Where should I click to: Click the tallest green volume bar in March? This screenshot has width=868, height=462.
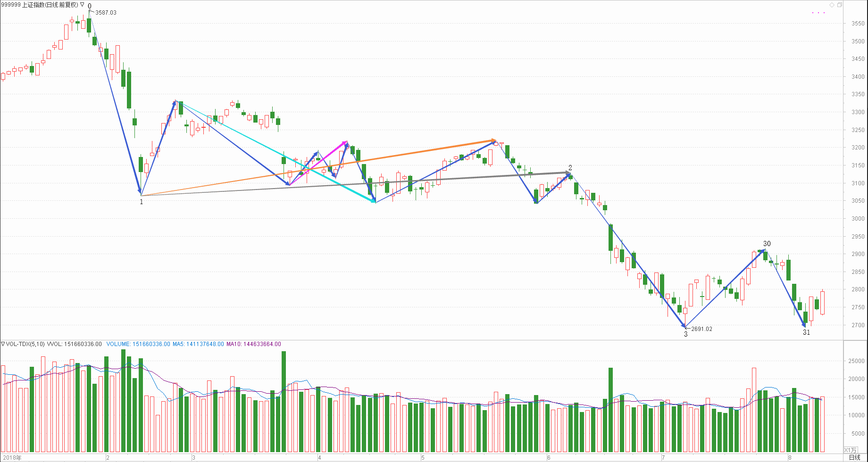284,402
